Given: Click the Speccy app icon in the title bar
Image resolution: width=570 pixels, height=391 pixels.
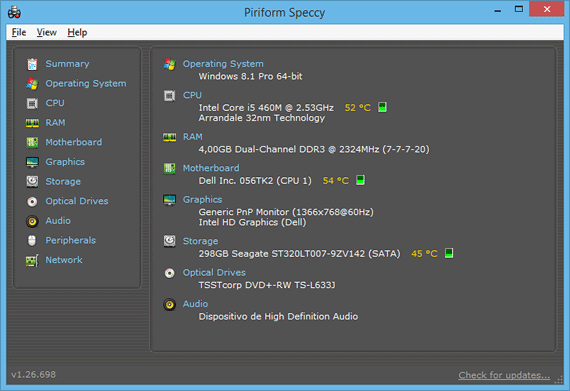Looking at the screenshot, I should (x=14, y=12).
